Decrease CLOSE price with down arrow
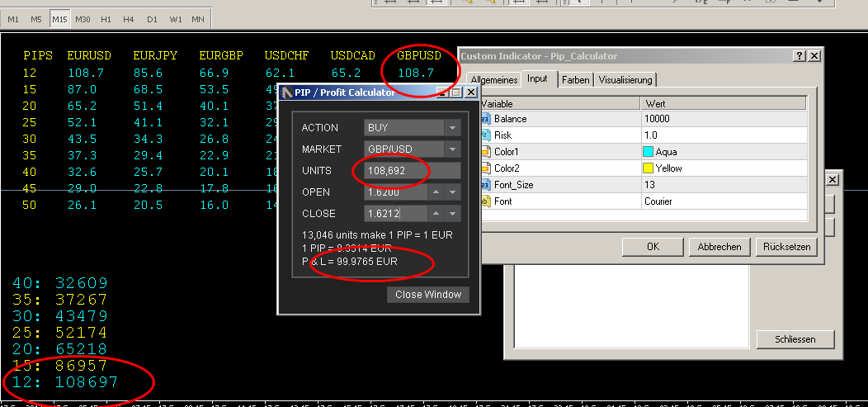The height and width of the screenshot is (407, 868). tap(452, 213)
